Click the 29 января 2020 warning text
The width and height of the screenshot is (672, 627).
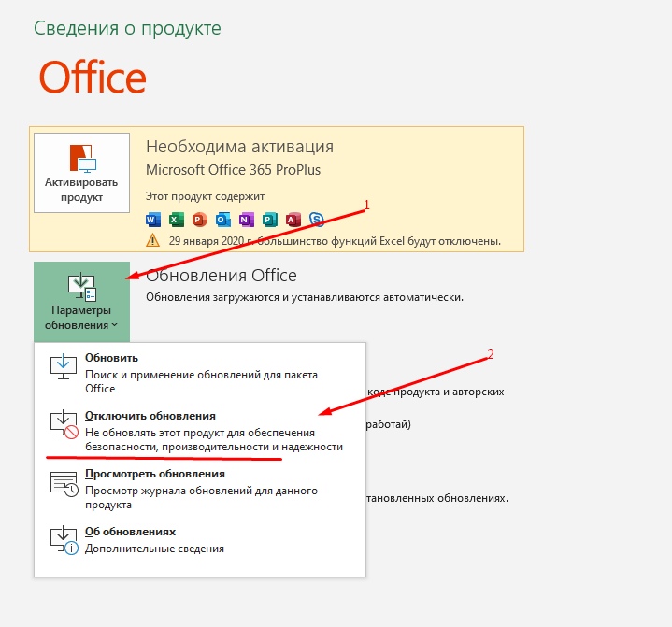[335, 241]
